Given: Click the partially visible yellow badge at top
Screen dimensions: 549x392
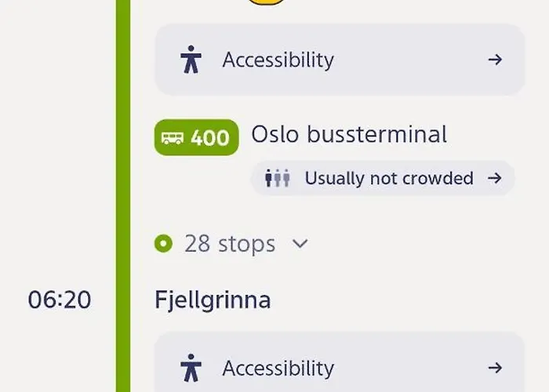Looking at the screenshot, I should [265, 2].
